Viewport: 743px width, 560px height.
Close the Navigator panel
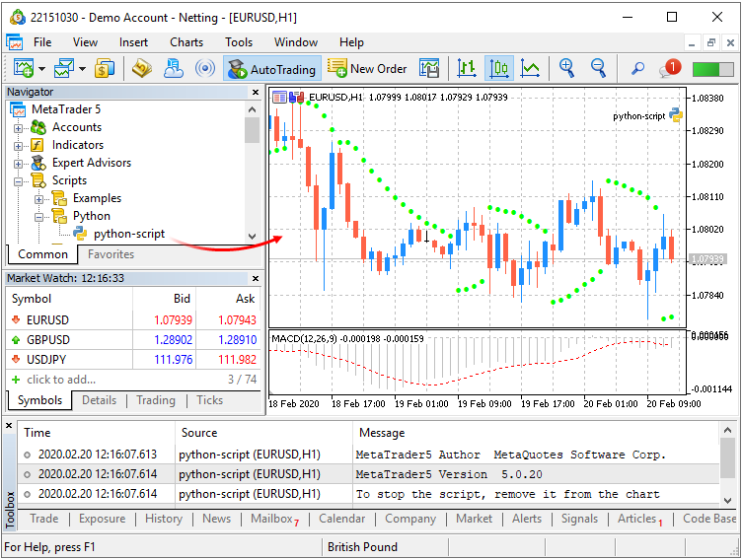(x=256, y=92)
